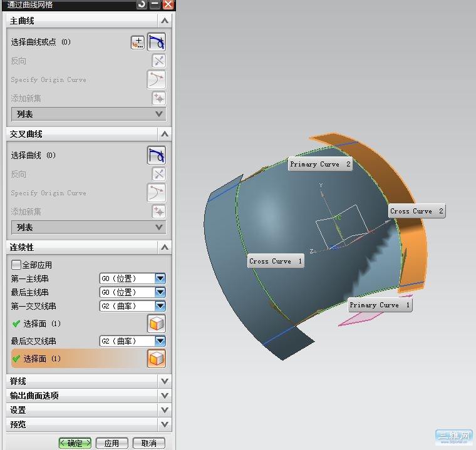The image size is (476, 450).
Task: Expand 列表 under 主曲线
Action: 89,114
